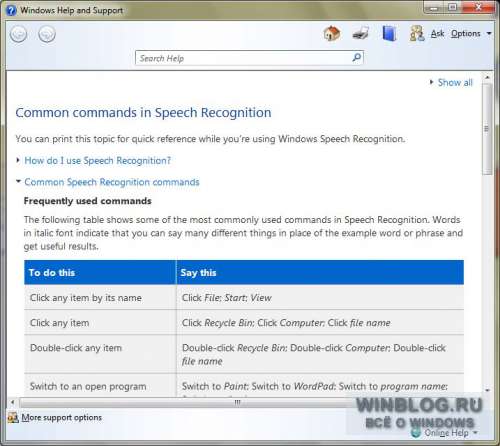Click 'The following table shows' paragraph
Image resolution: width=500 pixels, height=446 pixels.
click(x=243, y=233)
